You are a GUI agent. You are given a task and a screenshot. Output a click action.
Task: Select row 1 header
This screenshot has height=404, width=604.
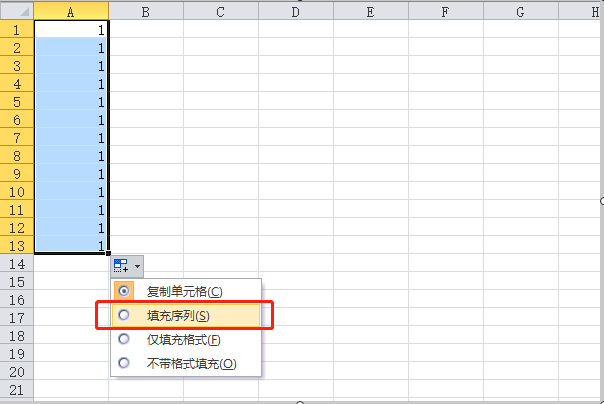(17, 29)
